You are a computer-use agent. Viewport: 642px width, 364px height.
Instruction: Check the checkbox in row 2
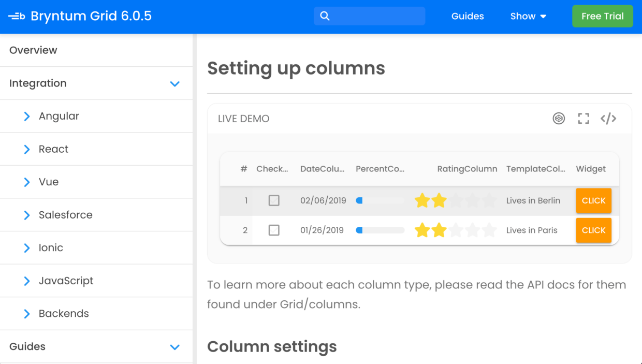(274, 230)
